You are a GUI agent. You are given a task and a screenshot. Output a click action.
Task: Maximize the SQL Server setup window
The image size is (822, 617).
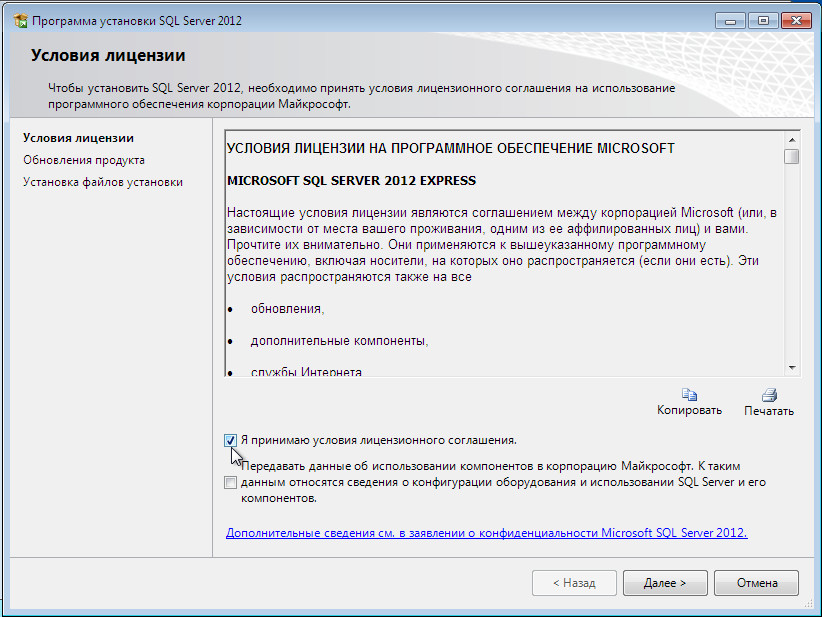(763, 21)
